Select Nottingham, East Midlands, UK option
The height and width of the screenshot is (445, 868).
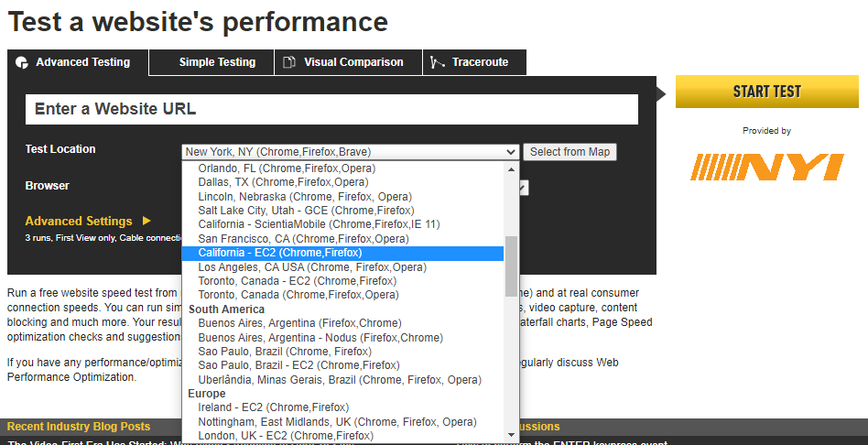coord(342,422)
